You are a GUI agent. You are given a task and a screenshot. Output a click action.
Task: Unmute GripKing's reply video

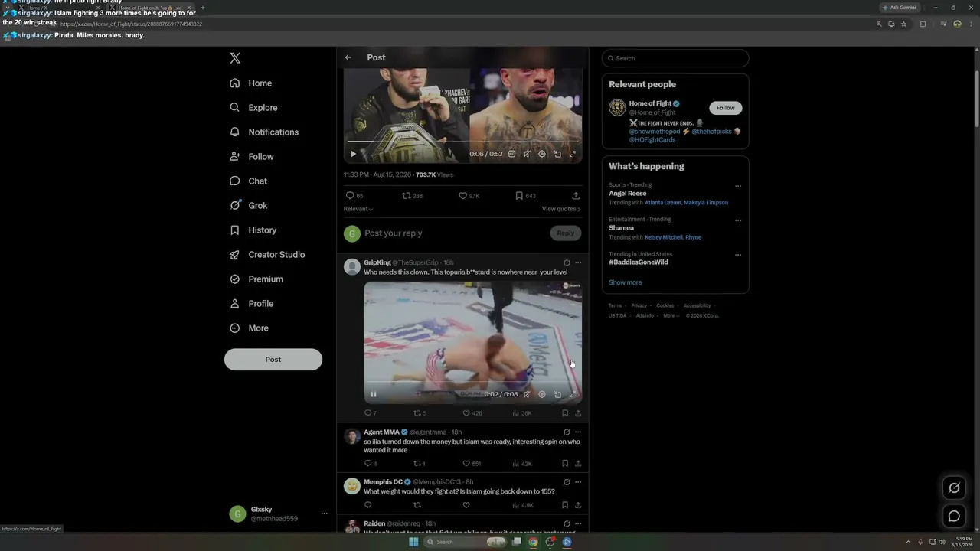coord(527,394)
